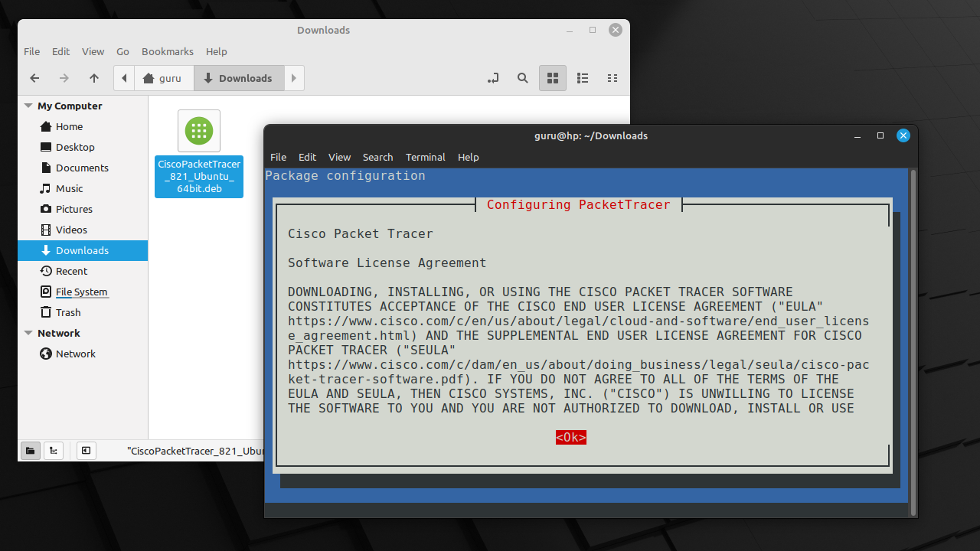Screen dimensions: 980x551
Task: Switch to list view in the file manager
Action: point(583,78)
